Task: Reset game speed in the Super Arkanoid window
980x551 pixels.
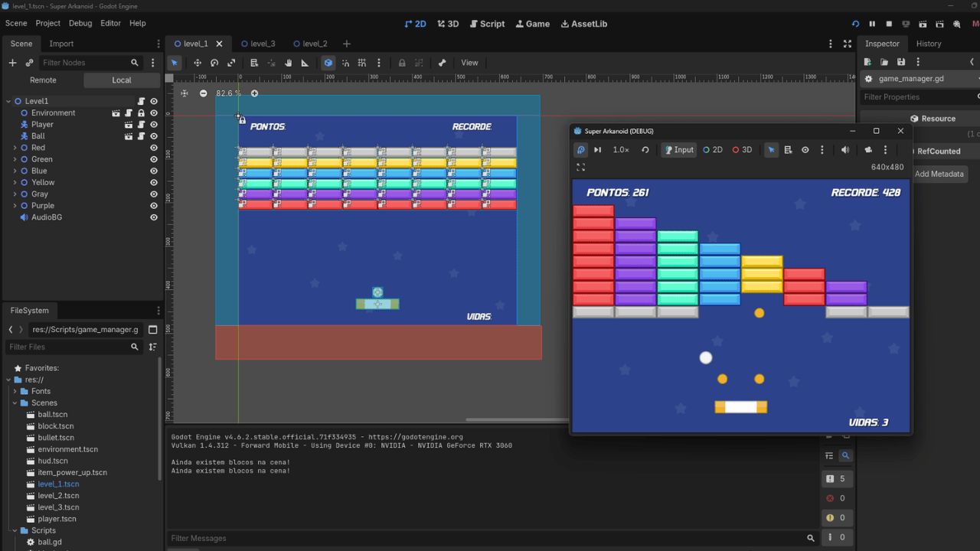Action: (x=645, y=150)
